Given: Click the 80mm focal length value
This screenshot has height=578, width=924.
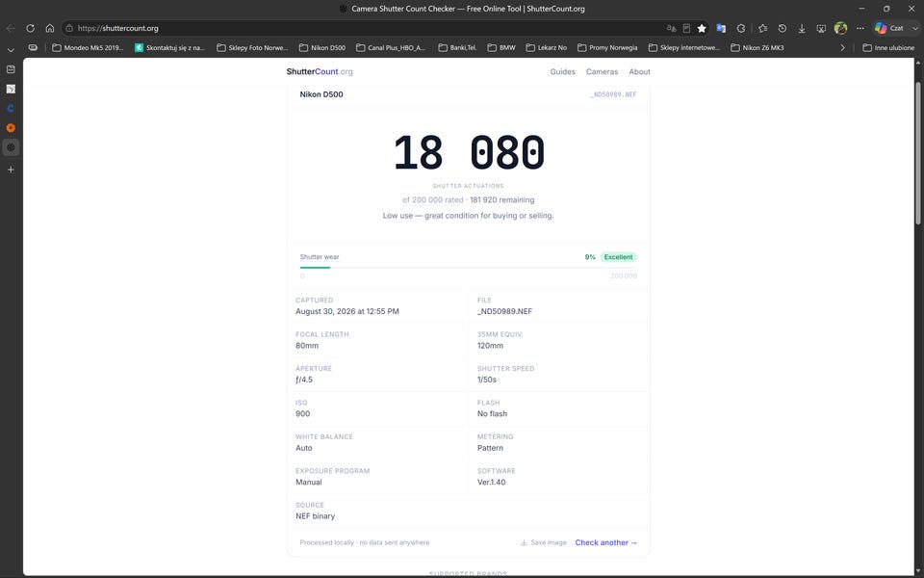Looking at the screenshot, I should tap(307, 346).
